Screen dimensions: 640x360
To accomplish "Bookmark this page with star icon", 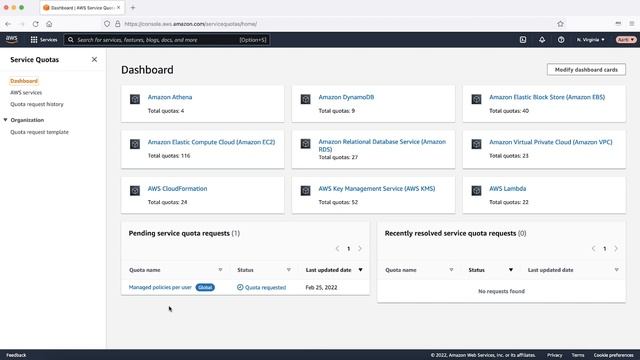I will click(x=560, y=24).
